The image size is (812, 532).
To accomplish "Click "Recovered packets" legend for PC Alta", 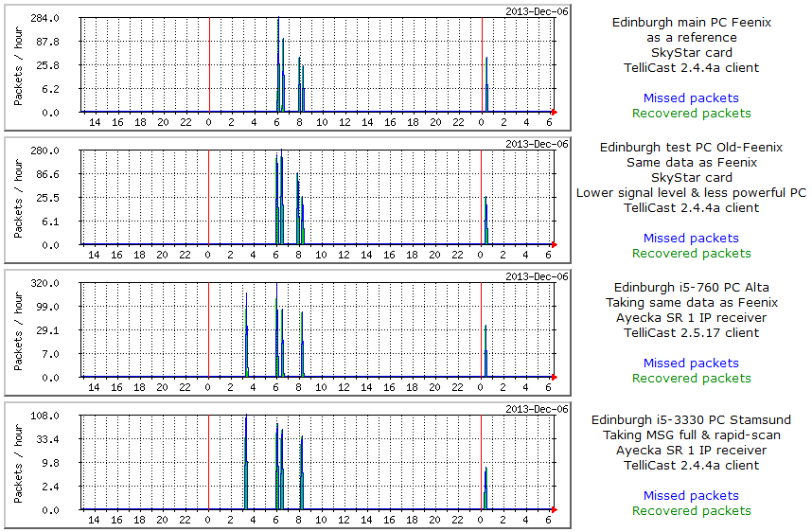I will 692,378.
